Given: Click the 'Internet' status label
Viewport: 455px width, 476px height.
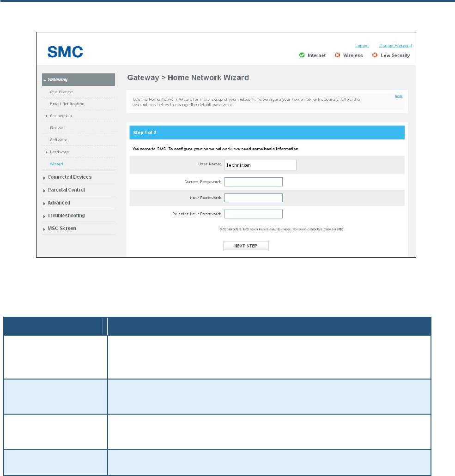Looking at the screenshot, I should click(x=316, y=55).
